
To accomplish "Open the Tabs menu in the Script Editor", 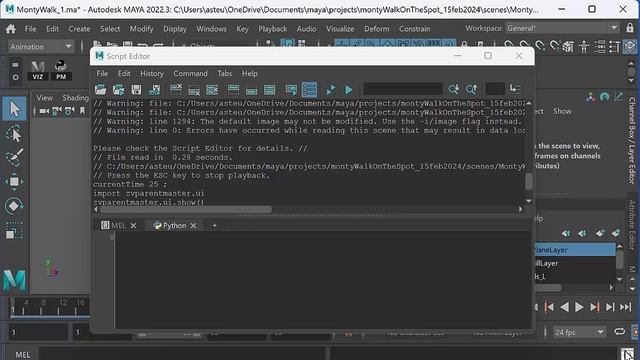I will click(x=224, y=73).
